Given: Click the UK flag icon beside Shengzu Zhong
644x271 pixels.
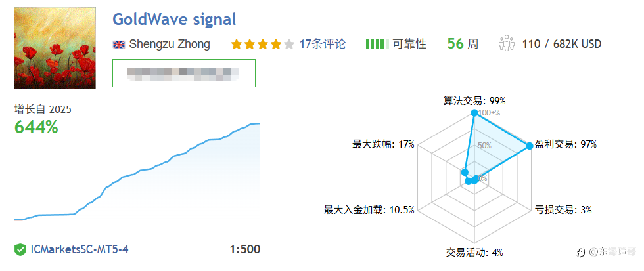Looking at the screenshot, I should tap(119, 44).
